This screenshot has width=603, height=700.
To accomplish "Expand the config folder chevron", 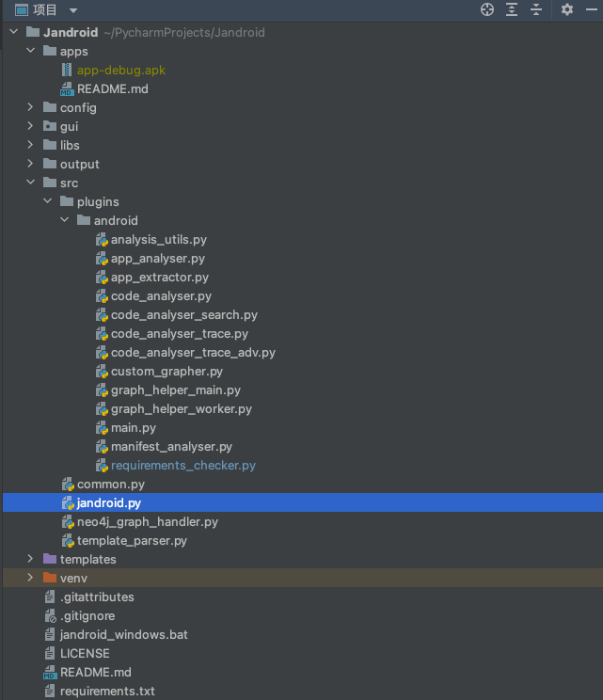I will pos(30,107).
